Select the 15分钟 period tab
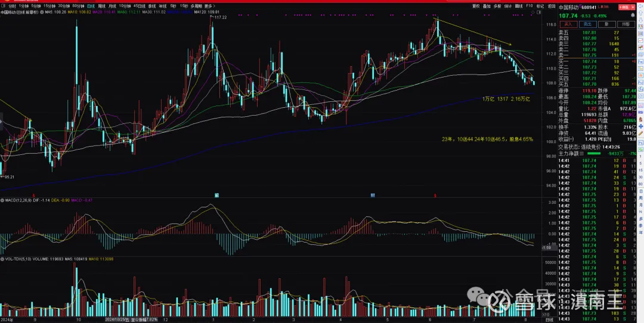Screen dimensions: 644x323 pos(49,6)
